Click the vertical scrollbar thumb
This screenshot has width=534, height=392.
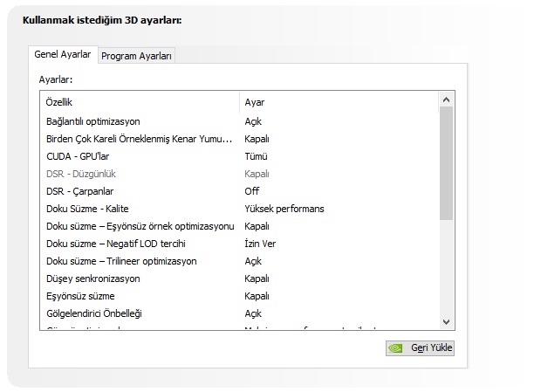point(447,162)
